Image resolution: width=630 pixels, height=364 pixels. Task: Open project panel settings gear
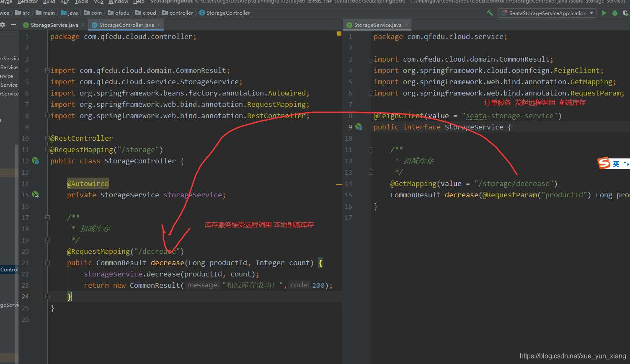(x=3, y=25)
